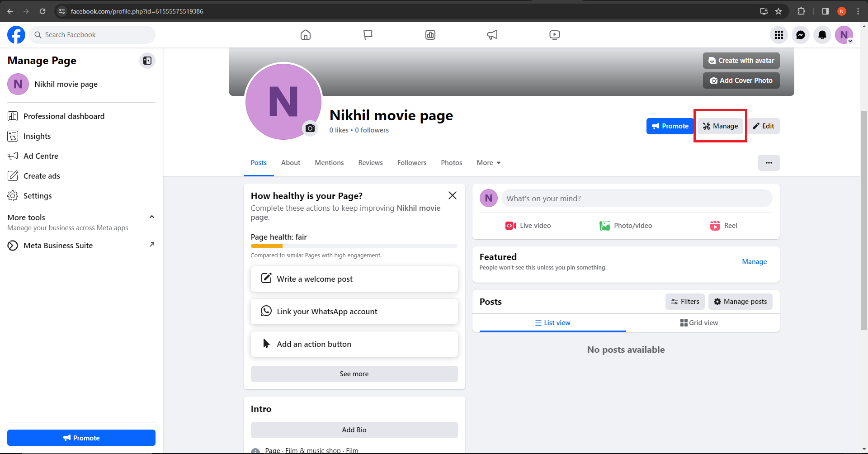The height and width of the screenshot is (454, 868).
Task: Open Professional dashboard in sidebar
Action: tap(81, 116)
